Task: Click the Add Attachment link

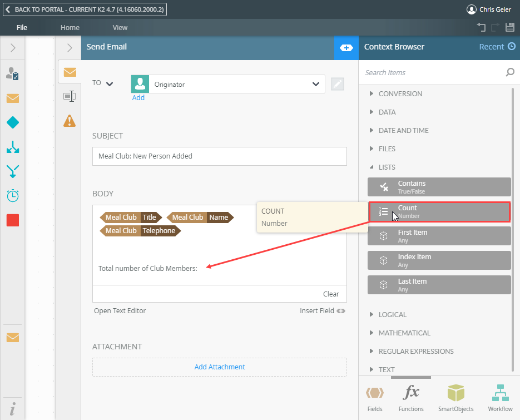Action: (219, 367)
